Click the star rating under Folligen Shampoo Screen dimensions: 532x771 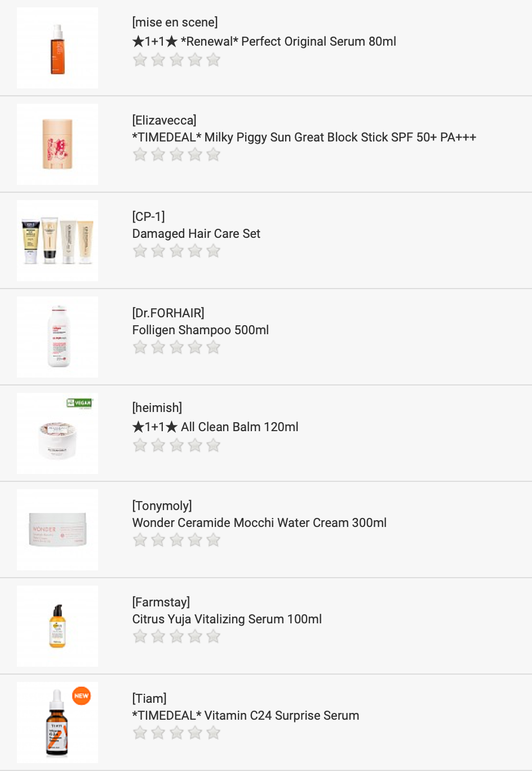[x=176, y=348]
